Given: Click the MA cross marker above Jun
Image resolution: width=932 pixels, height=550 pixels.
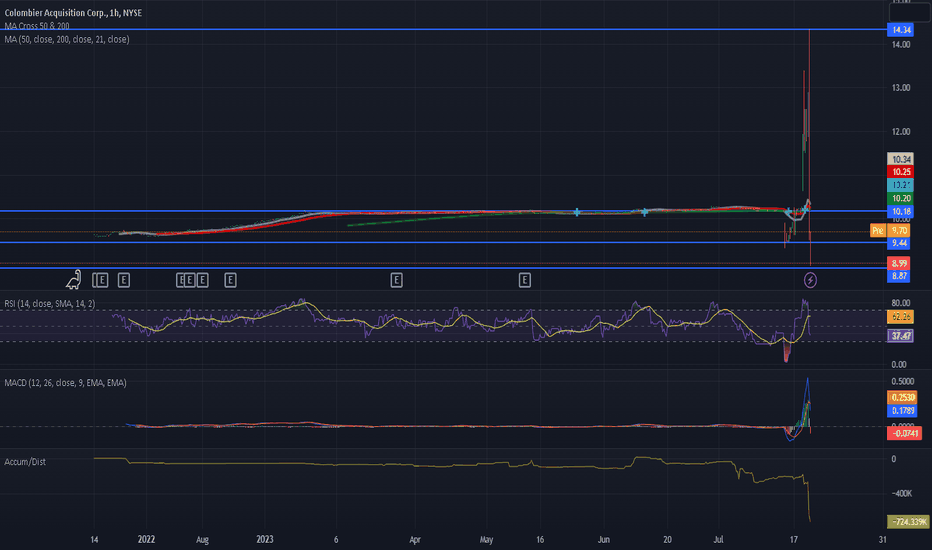Looking at the screenshot, I should pyautogui.click(x=577, y=212).
